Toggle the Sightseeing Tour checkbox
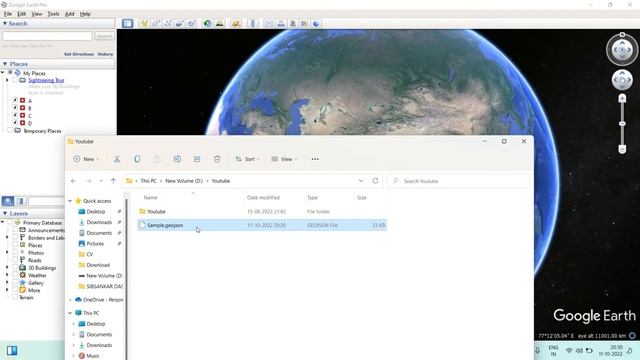This screenshot has width=640, height=360. point(15,80)
